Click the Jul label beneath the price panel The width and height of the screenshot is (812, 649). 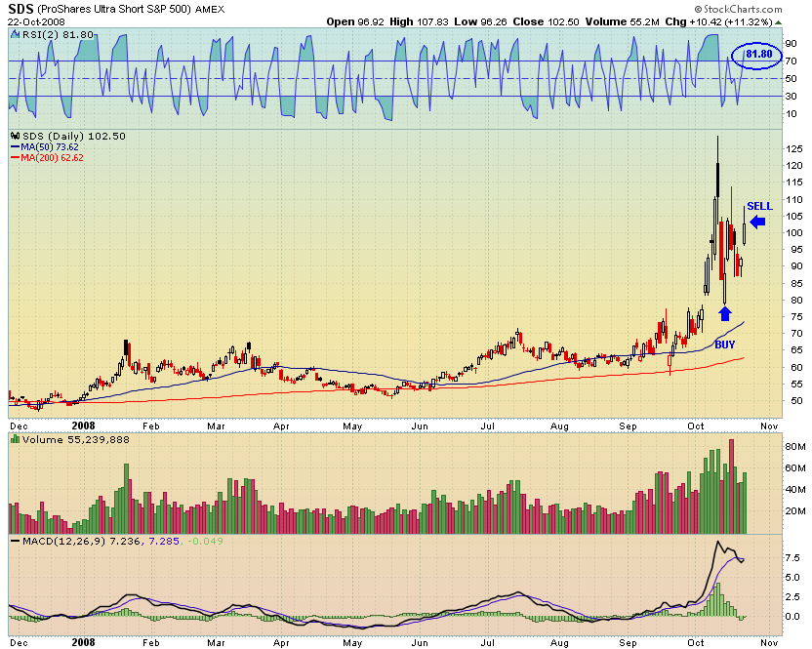coord(487,426)
